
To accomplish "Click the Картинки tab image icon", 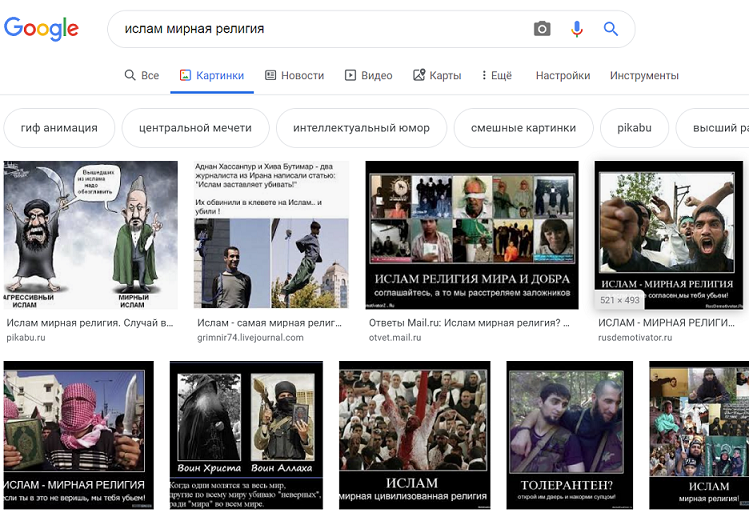I will tap(185, 75).
